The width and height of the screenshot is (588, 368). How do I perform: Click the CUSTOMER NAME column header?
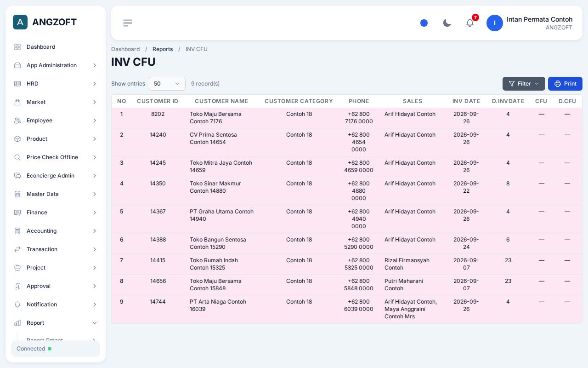221,101
